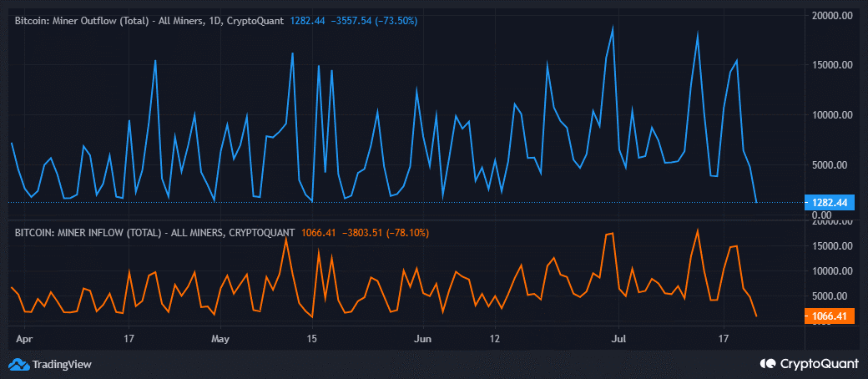Viewport: 868px width, 379px height.
Task: Open the CryptoQuant watermark text link
Action: tap(818, 364)
